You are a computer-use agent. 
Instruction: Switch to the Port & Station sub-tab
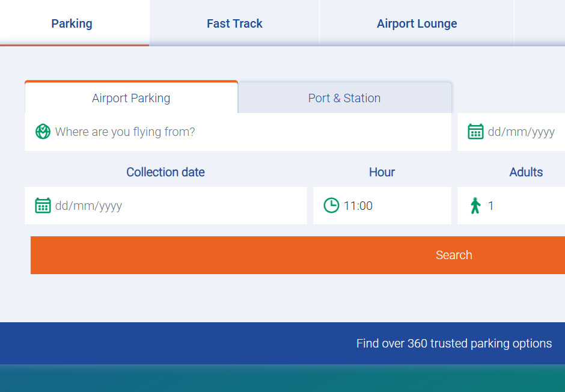click(x=344, y=98)
